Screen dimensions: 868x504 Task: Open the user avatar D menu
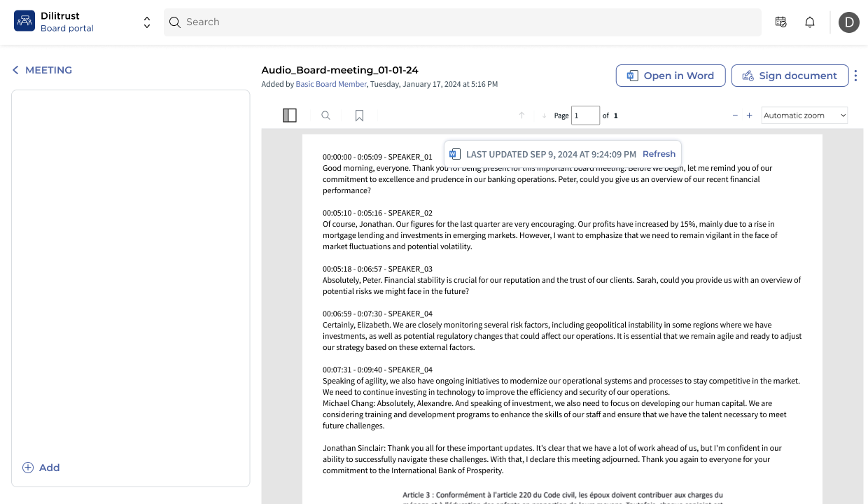click(849, 22)
